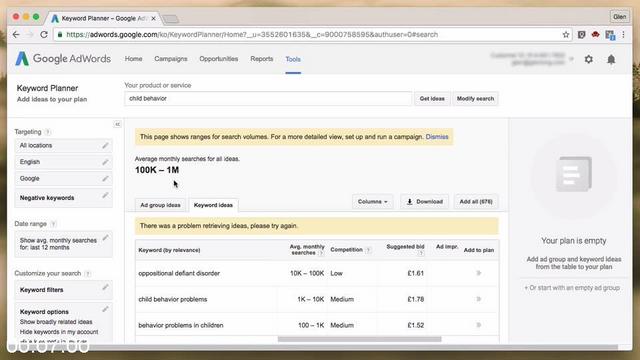Select the Keyword ideas tab

click(x=213, y=205)
